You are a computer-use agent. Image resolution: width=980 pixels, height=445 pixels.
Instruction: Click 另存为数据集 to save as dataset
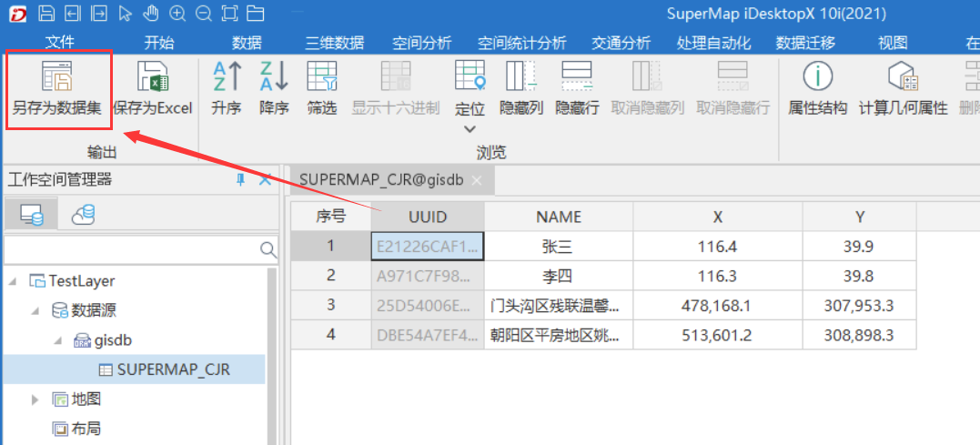57,89
